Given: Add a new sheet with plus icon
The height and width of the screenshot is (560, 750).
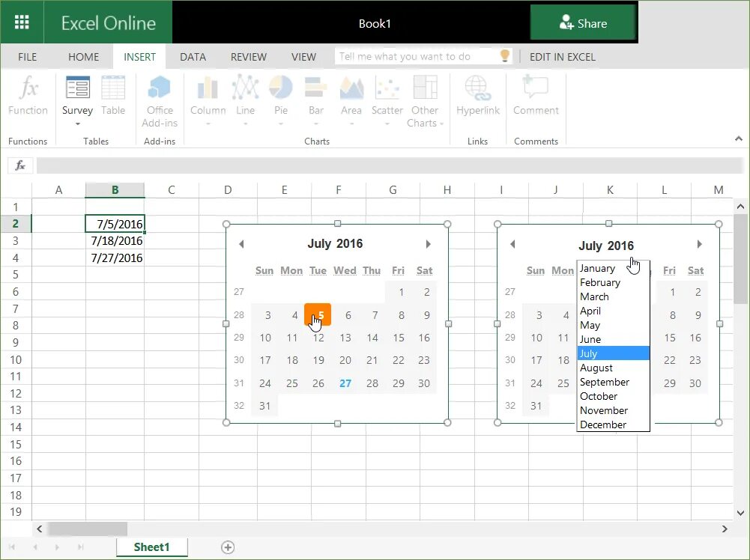Looking at the screenshot, I should click(228, 547).
